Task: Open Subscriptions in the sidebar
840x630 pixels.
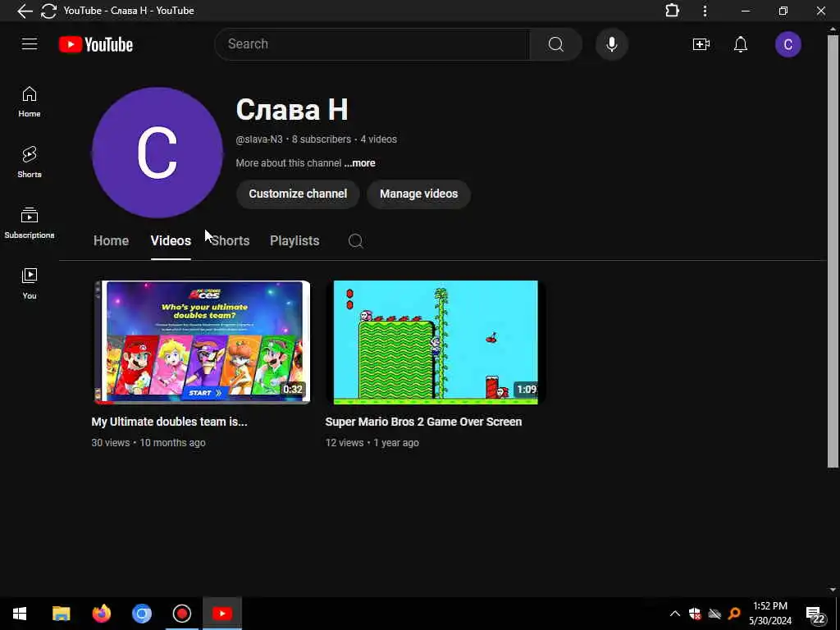Action: [x=30, y=222]
